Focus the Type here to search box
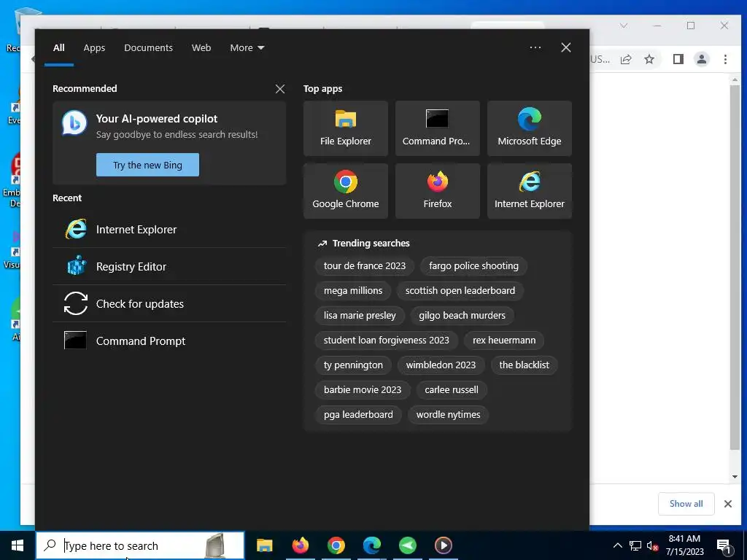The height and width of the screenshot is (560, 747). [x=140, y=545]
